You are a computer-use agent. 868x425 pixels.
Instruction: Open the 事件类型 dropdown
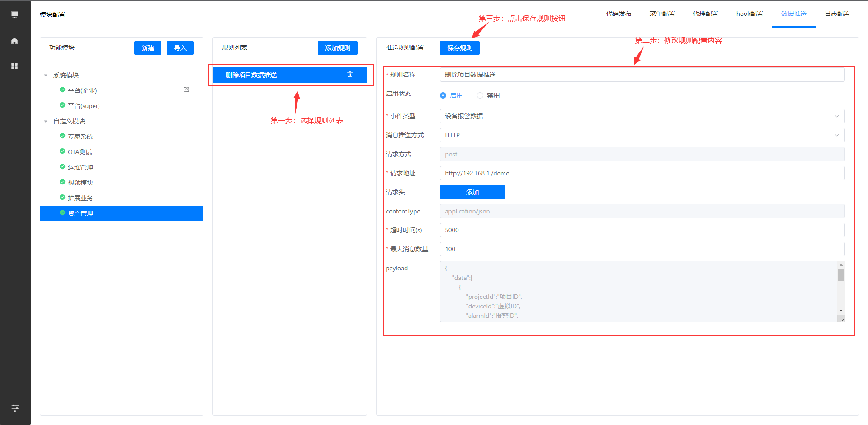(642, 116)
